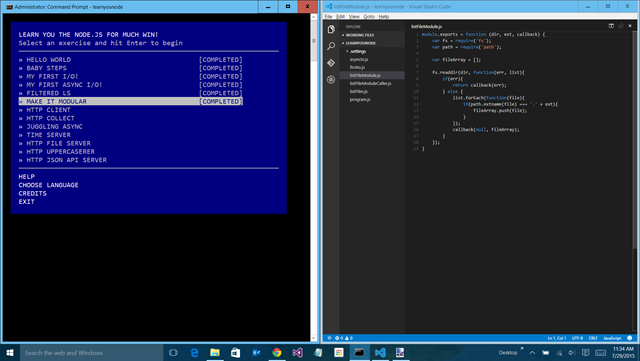The height and width of the screenshot is (361, 640).
Task: Open the Action Center notifications icon
Action: pos(586,353)
